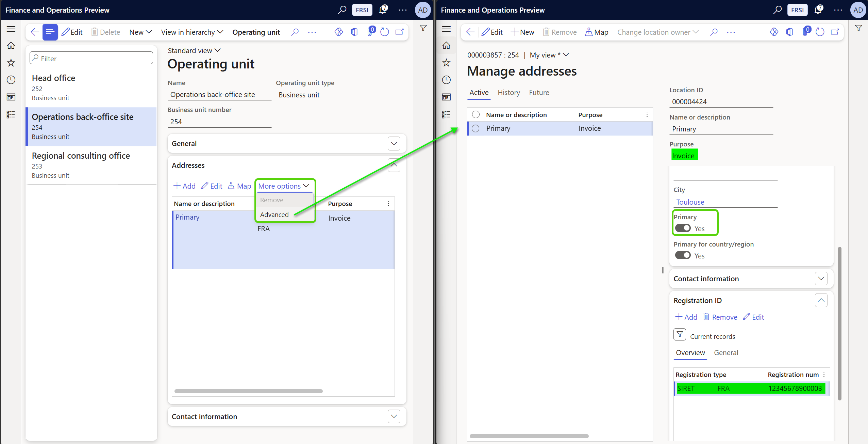Select Overview tab under Registration ID
This screenshot has width=868, height=444.
pyautogui.click(x=690, y=353)
